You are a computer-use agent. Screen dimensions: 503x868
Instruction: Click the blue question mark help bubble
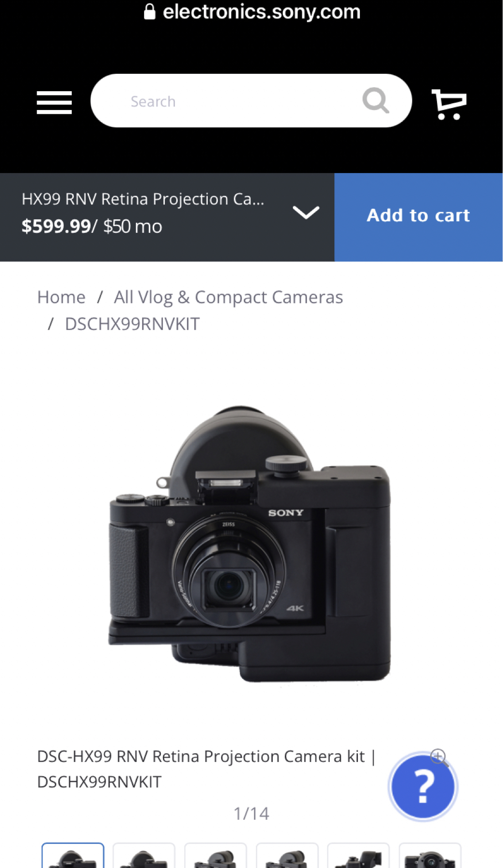coord(423,787)
